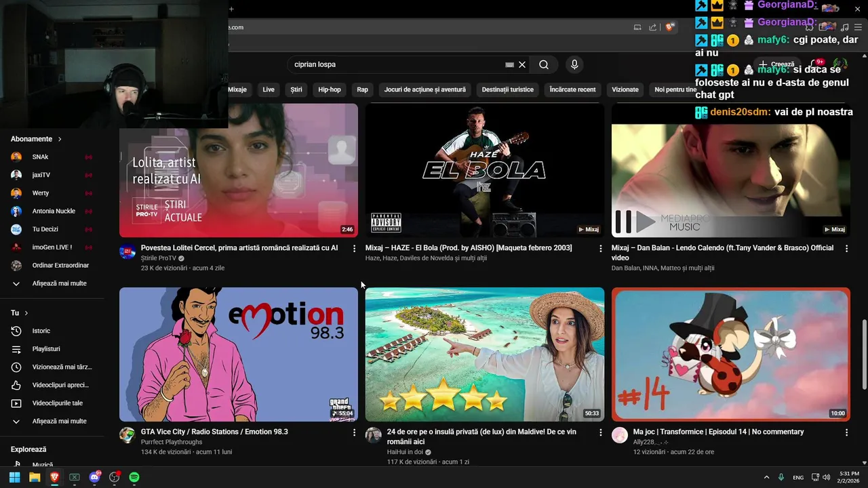The height and width of the screenshot is (488, 868).
Task: Open GTA Vice City Emotion 98.3 title
Action: click(x=214, y=432)
